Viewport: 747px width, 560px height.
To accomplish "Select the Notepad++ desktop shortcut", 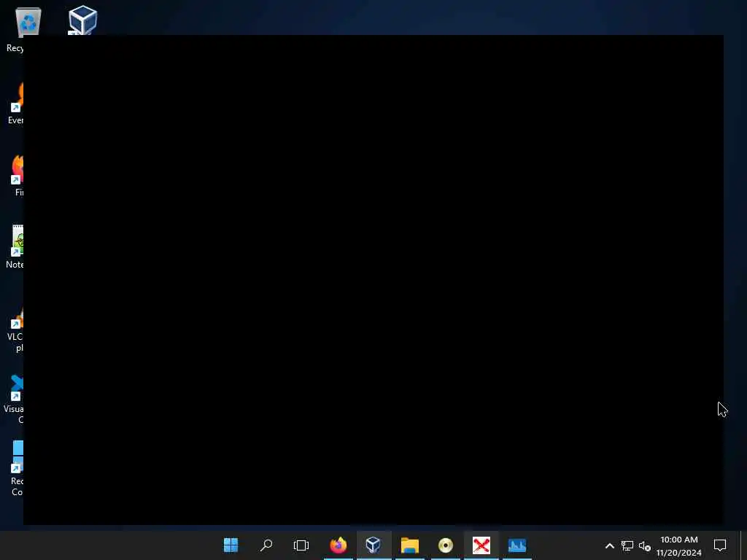I will click(x=15, y=246).
